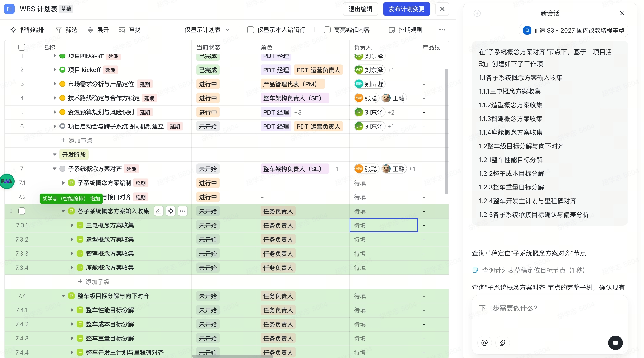
Task: Expand the 造型概念方案收集 row
Action: [x=72, y=239]
